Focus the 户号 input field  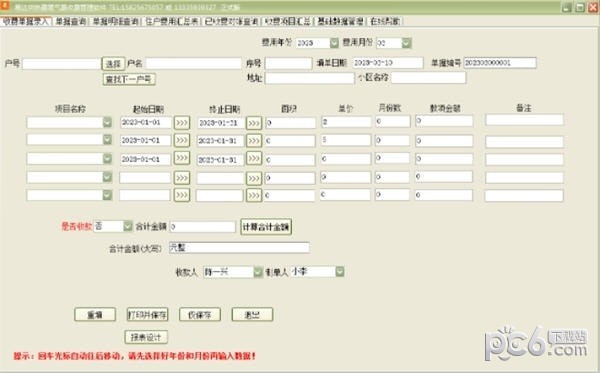tap(61, 64)
